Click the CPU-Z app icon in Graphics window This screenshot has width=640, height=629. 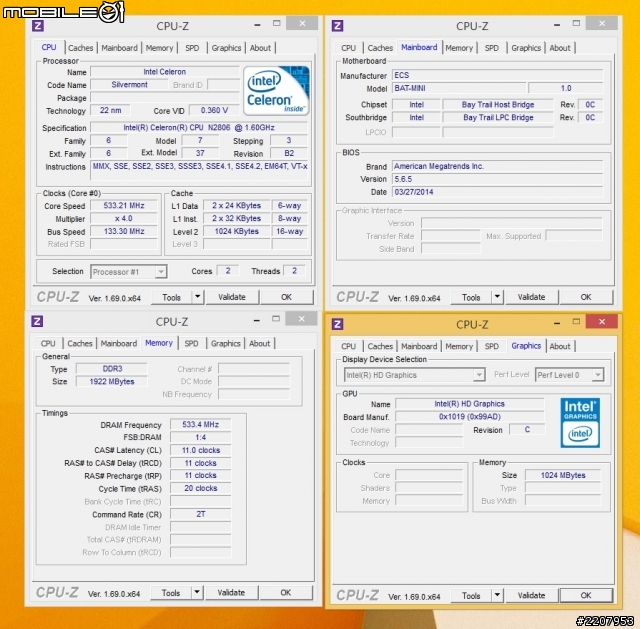337,324
